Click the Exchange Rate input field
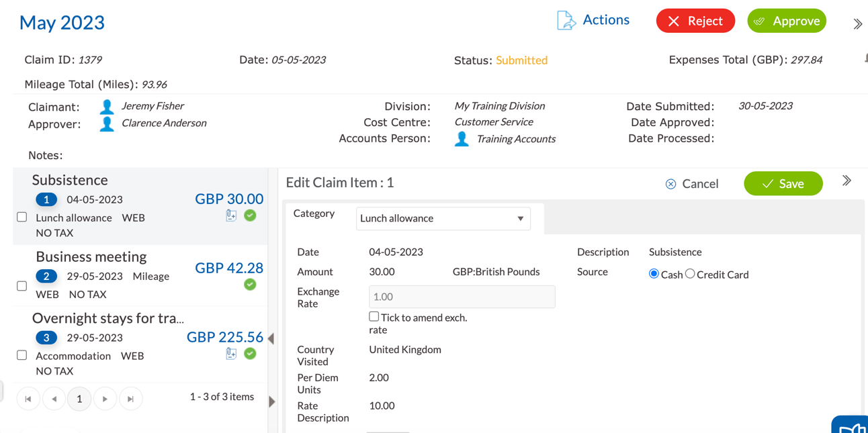The image size is (868, 433). [462, 297]
